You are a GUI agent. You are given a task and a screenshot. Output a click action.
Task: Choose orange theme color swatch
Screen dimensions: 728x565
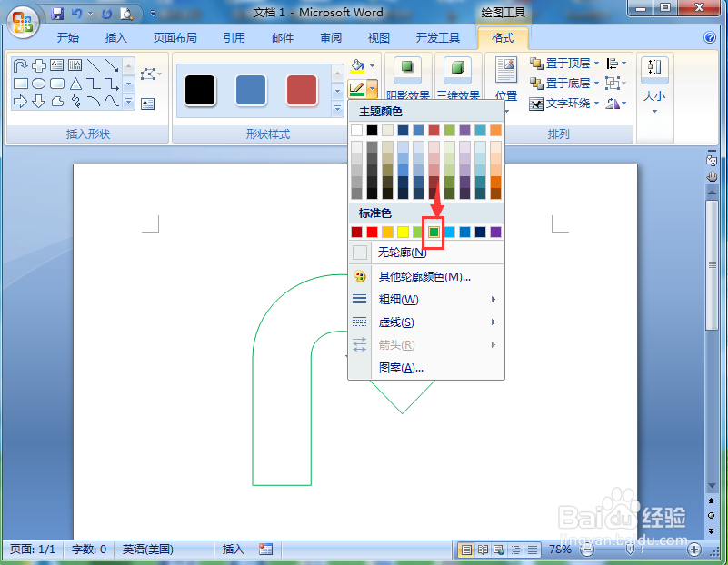(495, 130)
